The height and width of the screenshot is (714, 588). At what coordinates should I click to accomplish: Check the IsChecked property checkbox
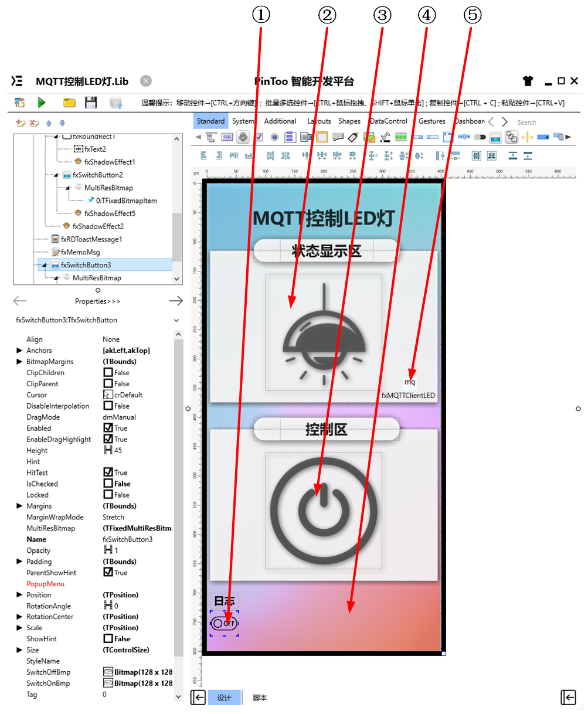pyautogui.click(x=108, y=484)
